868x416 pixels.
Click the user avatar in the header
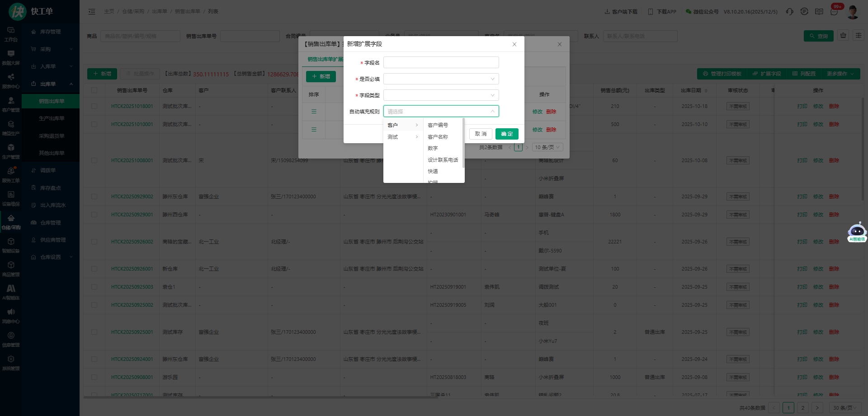pyautogui.click(x=853, y=12)
